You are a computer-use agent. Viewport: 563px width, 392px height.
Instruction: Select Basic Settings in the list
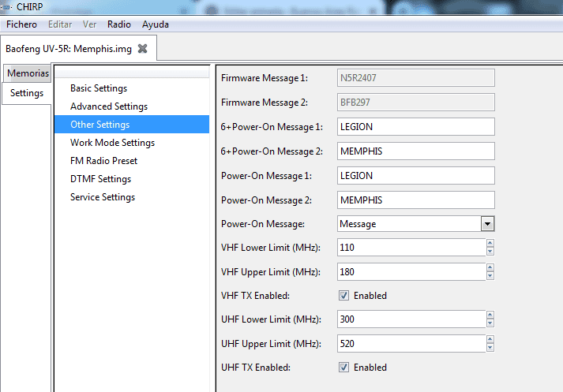tap(99, 88)
